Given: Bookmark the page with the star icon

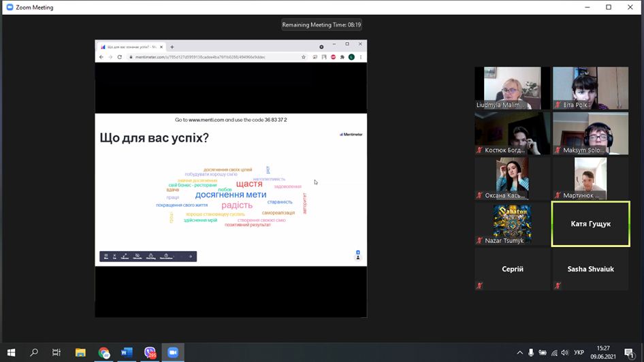Looking at the screenshot, I should (x=304, y=57).
